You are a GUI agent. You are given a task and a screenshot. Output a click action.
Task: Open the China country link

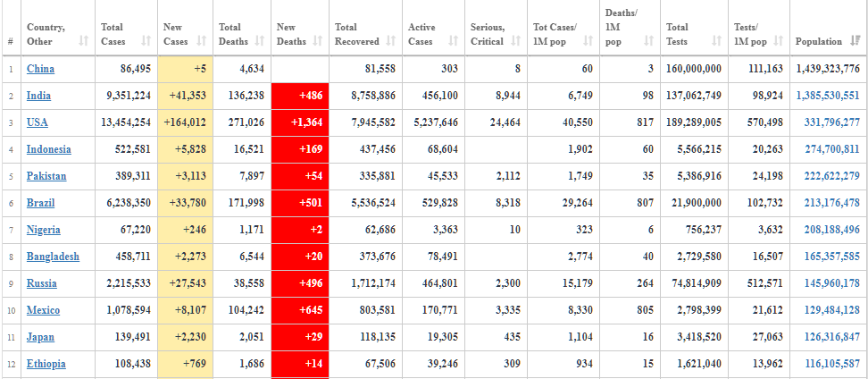coord(40,69)
